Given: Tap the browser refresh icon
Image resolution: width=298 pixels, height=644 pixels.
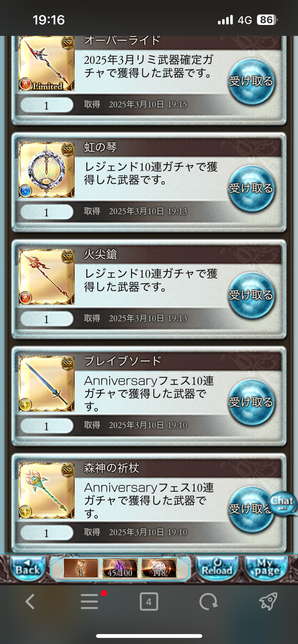Looking at the screenshot, I should pos(208,601).
